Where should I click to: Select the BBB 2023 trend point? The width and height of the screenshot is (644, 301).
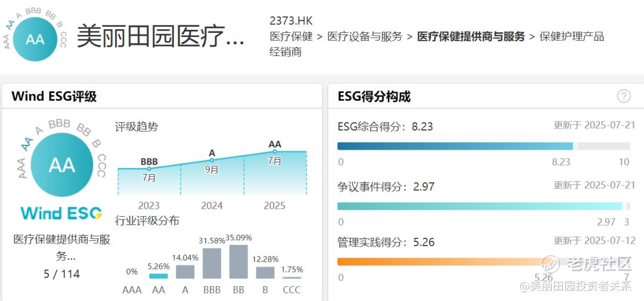coord(149,169)
